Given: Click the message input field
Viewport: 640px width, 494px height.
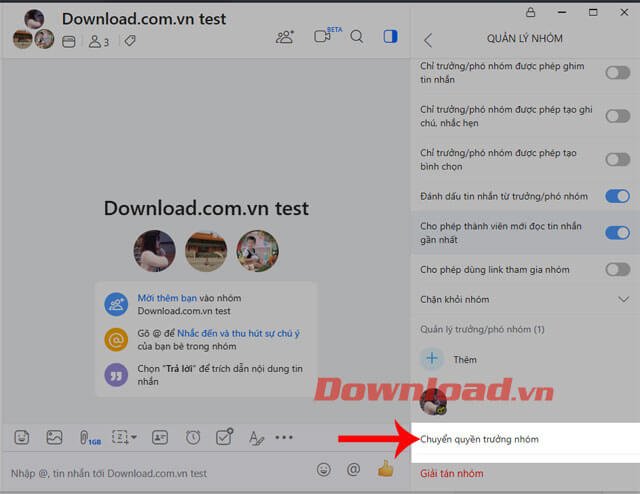Looking at the screenshot, I should tap(159, 473).
